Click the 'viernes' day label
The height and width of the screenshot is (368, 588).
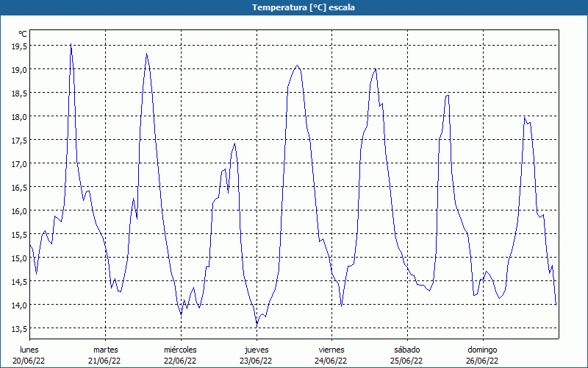331,350
